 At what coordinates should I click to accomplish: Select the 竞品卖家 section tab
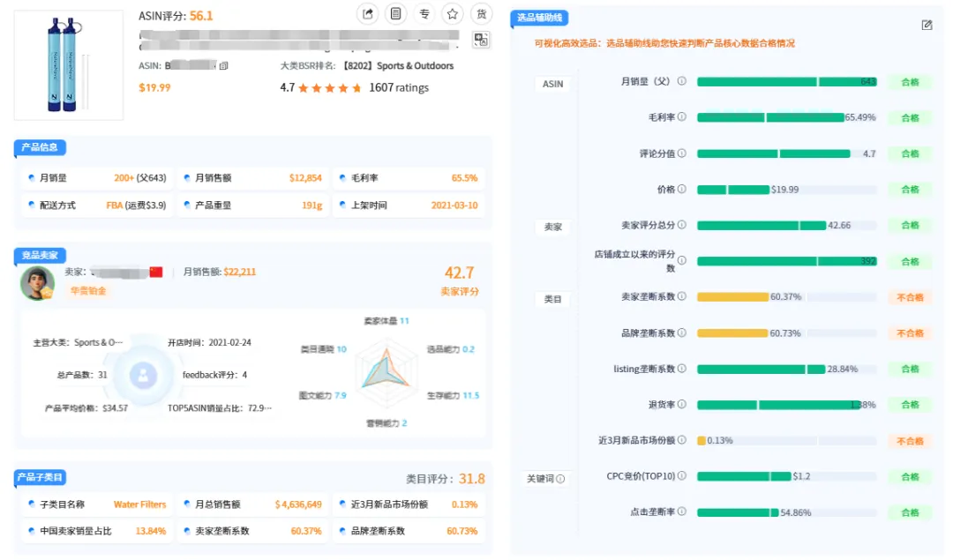40,255
